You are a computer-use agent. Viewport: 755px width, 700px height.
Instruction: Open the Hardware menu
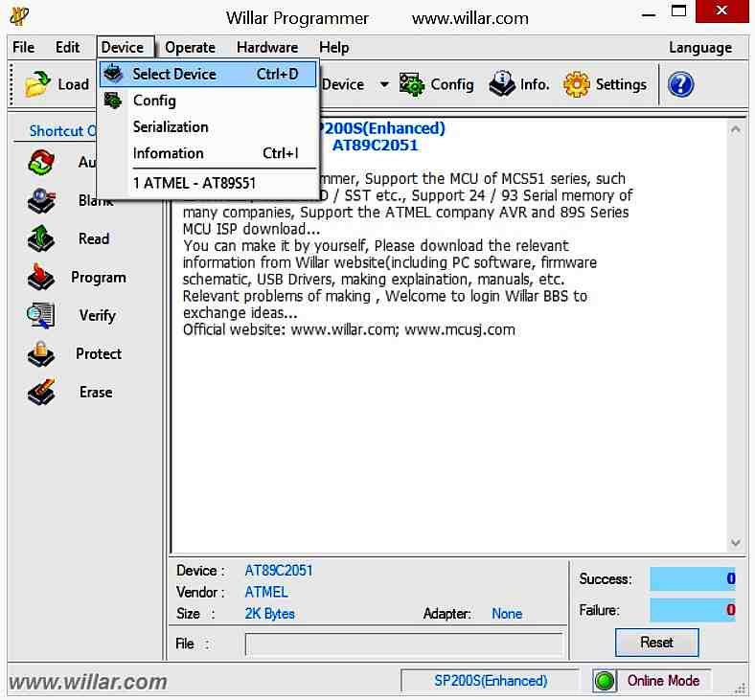click(x=267, y=47)
